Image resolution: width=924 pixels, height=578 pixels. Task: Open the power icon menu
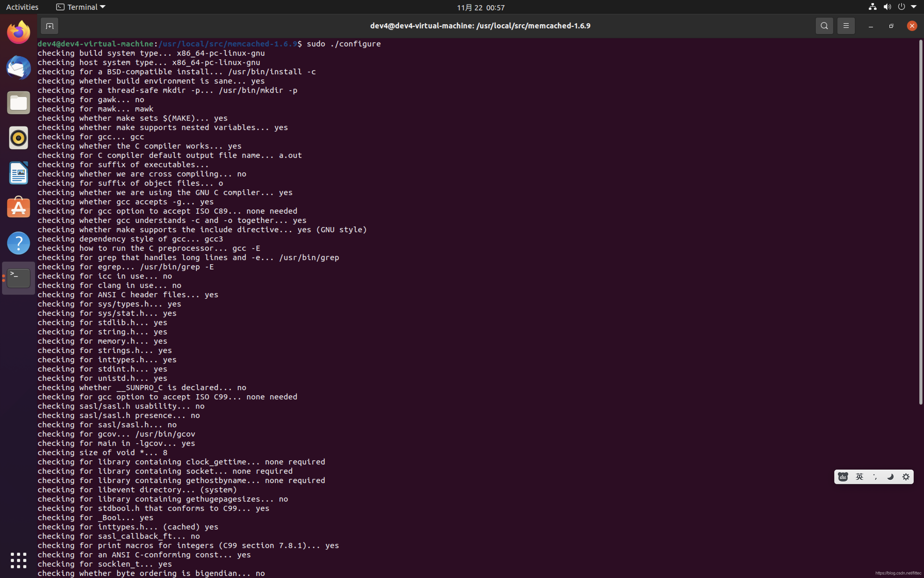902,6
